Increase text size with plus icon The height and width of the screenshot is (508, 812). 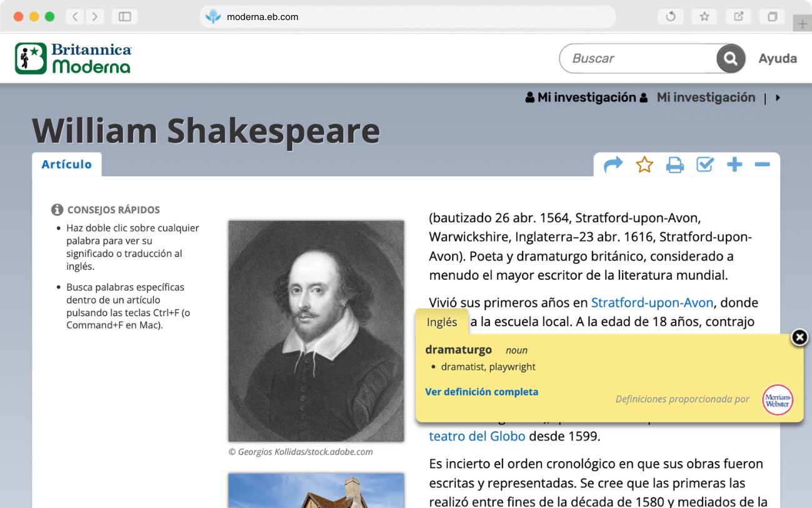tap(734, 165)
